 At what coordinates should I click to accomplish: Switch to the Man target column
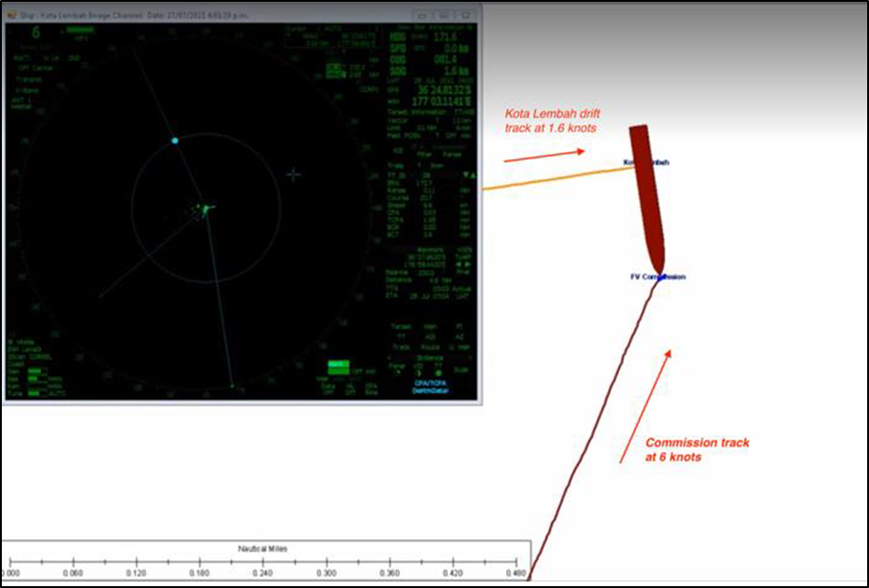(428, 326)
